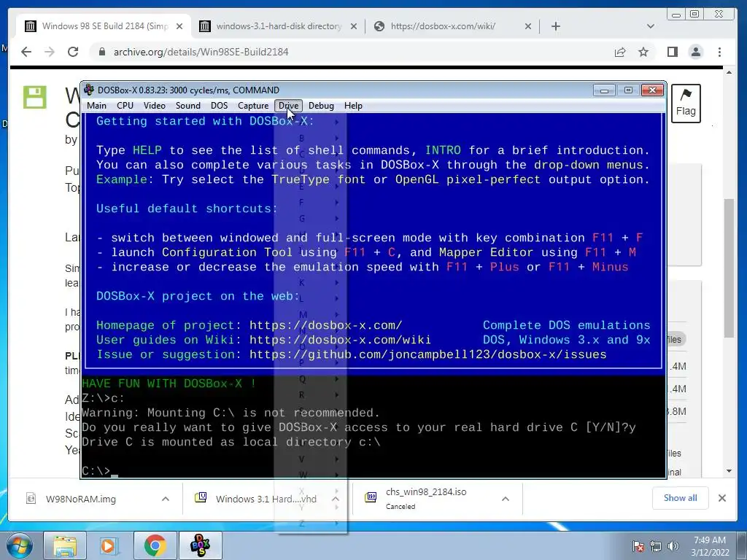This screenshot has width=747, height=560.
Task: Open volume control tray icon
Action: click(x=673, y=546)
